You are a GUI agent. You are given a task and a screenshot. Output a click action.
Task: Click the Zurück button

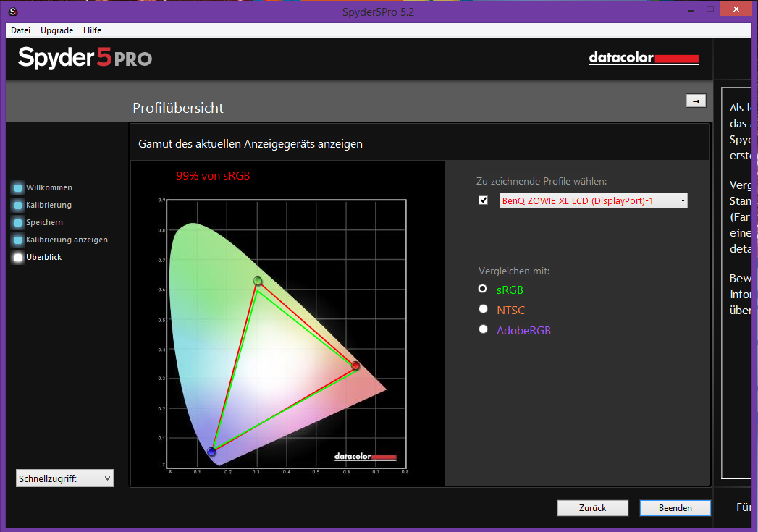593,508
